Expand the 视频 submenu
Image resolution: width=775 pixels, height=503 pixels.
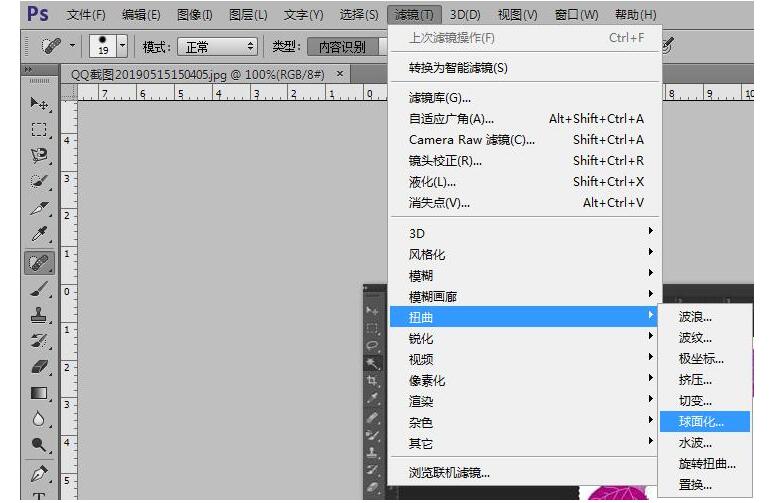(x=525, y=359)
